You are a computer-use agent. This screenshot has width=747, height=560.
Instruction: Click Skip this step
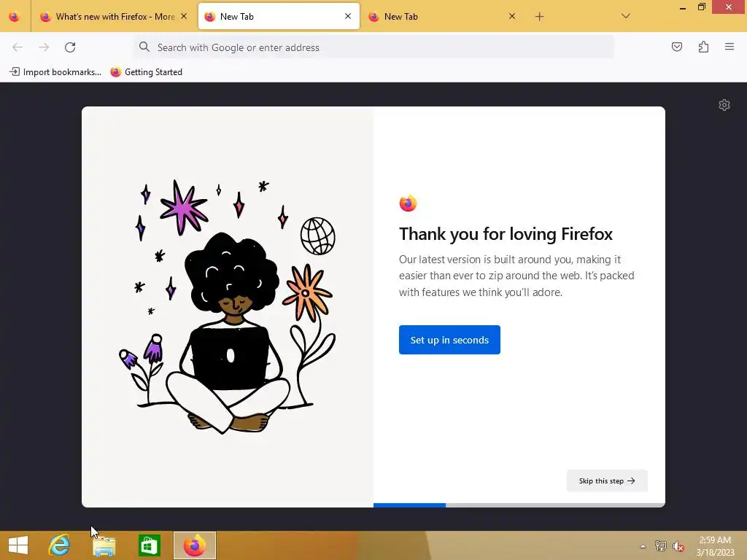coord(607,481)
